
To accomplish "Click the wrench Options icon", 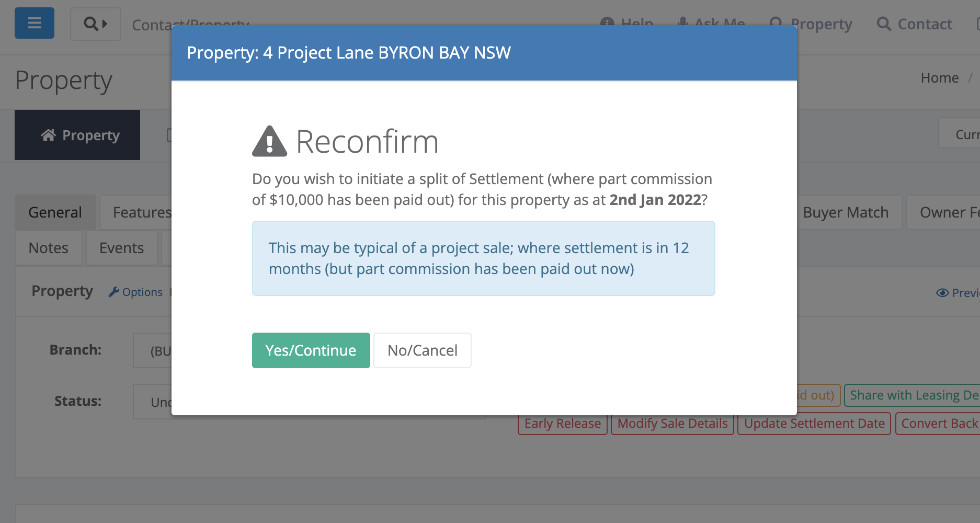I will pyautogui.click(x=113, y=292).
